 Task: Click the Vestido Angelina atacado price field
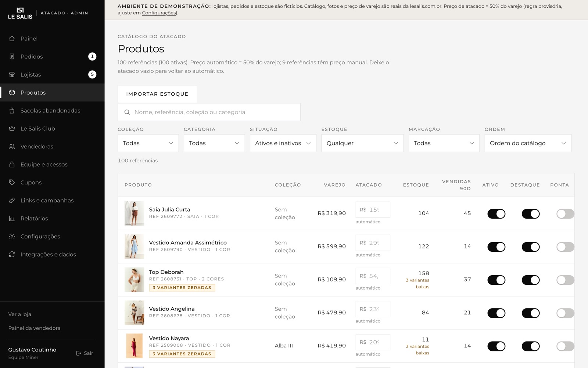(x=373, y=309)
